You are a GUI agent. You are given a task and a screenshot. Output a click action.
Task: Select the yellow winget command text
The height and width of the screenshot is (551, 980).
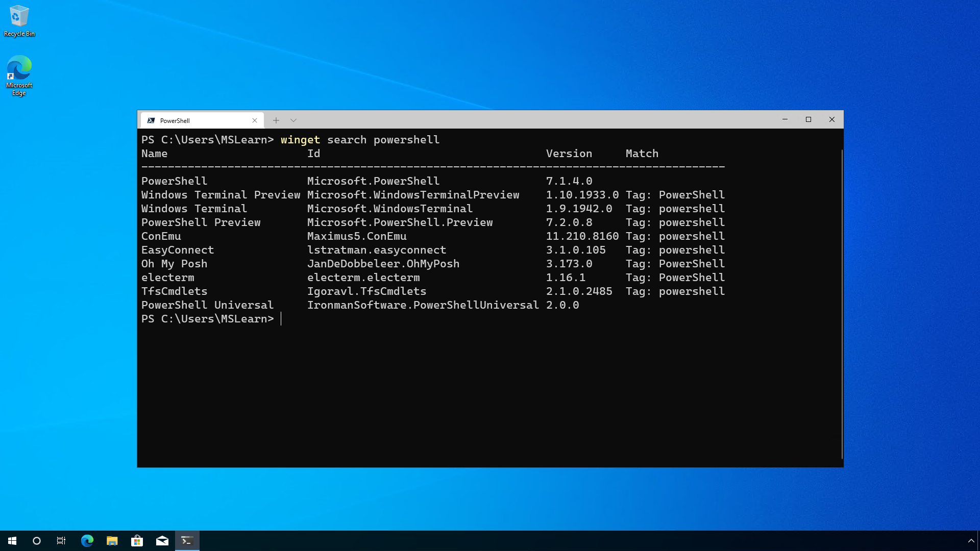coord(300,140)
